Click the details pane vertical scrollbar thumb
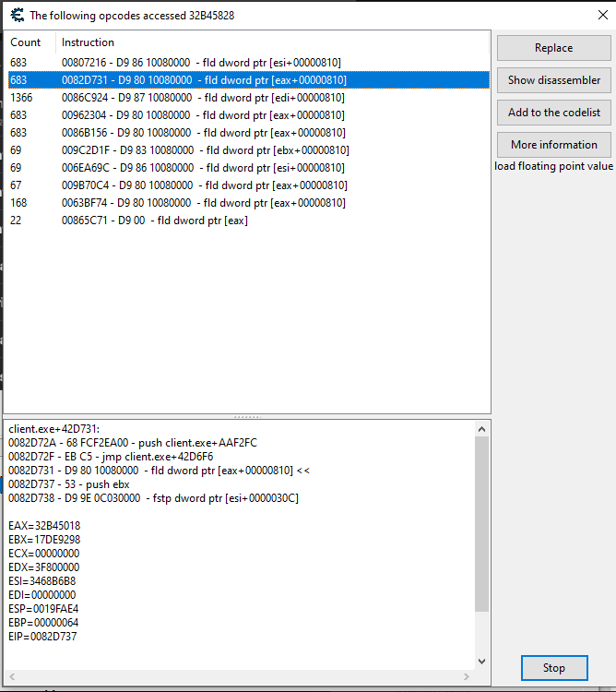The height and width of the screenshot is (692, 616). [x=482, y=524]
